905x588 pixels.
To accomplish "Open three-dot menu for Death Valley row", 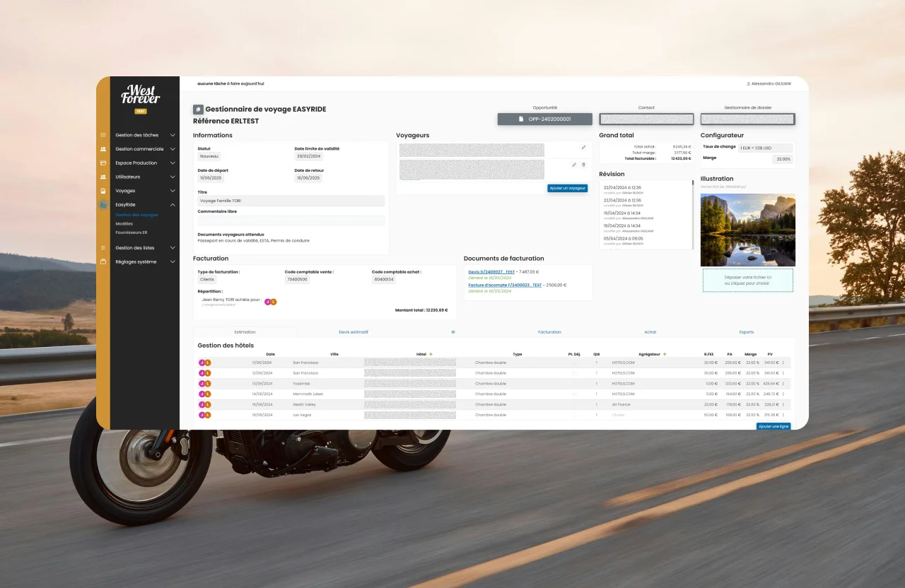I will pyautogui.click(x=783, y=405).
